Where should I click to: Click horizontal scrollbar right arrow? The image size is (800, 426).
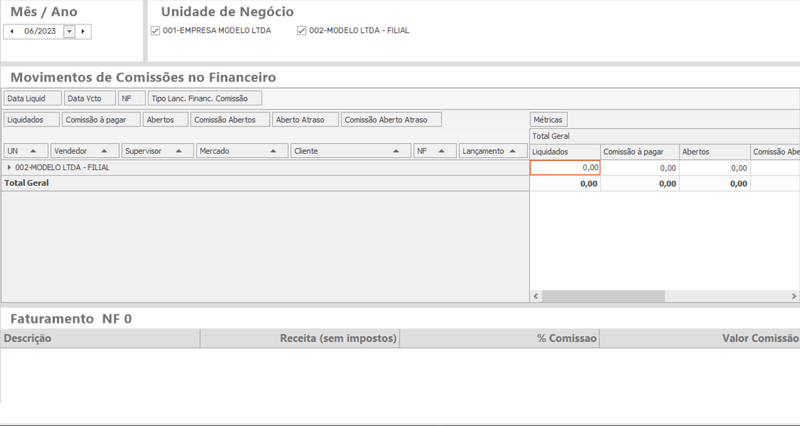pos(794,296)
